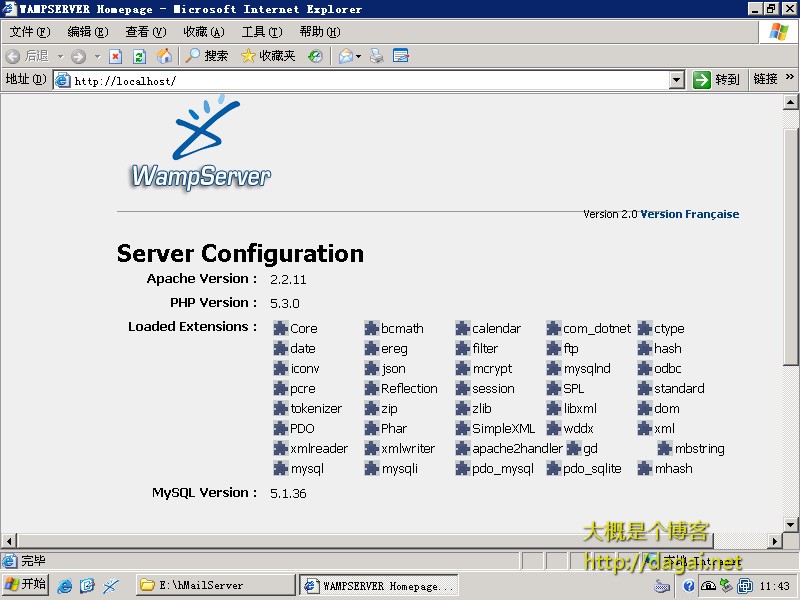Open the Mail button dropdown arrow
800x600 pixels.
(x=358, y=56)
